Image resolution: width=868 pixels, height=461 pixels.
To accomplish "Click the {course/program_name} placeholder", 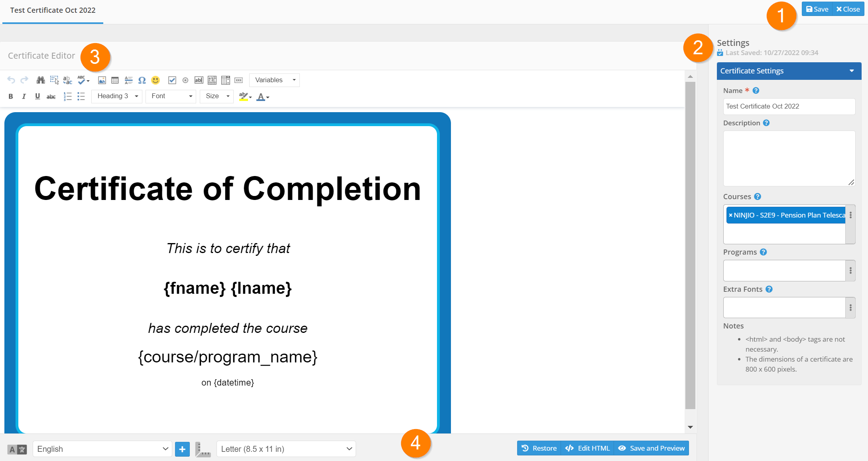I will pyautogui.click(x=228, y=357).
